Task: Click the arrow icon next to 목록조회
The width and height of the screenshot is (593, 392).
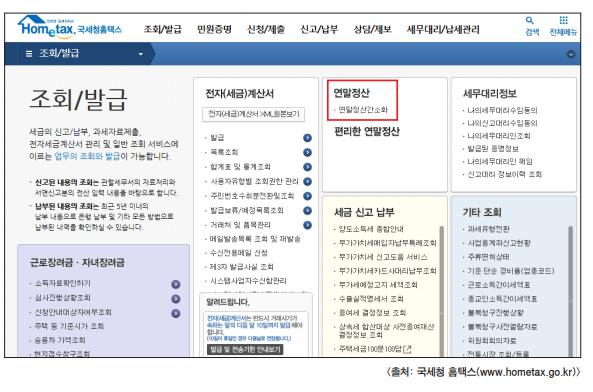Action: click(307, 152)
